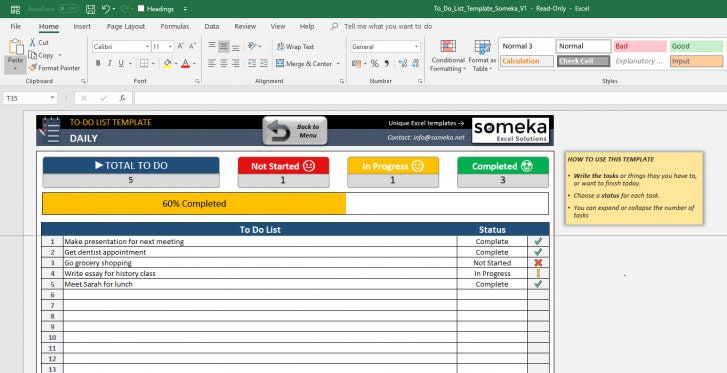Click the Save icon in quick access toolbar
The height and width of the screenshot is (373, 727).
point(91,9)
